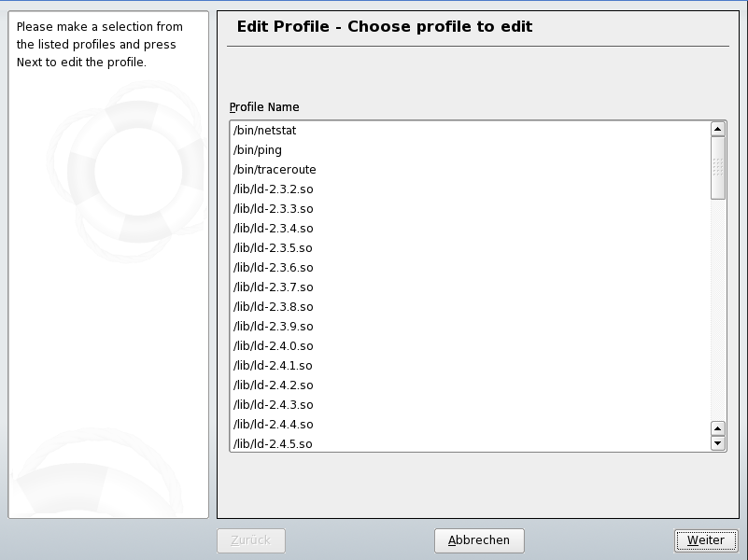Screen dimensions: 748x560
Task: Cancel the dialog with Abbrechen
Action: [478, 539]
